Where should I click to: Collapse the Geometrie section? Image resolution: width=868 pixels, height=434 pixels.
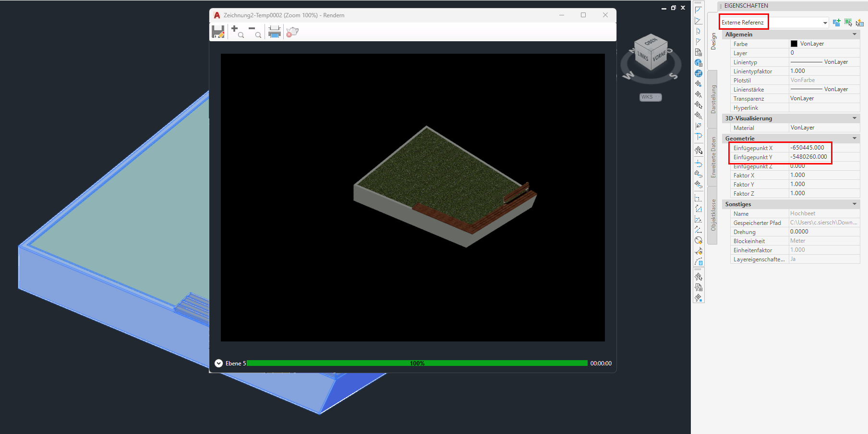pyautogui.click(x=855, y=138)
